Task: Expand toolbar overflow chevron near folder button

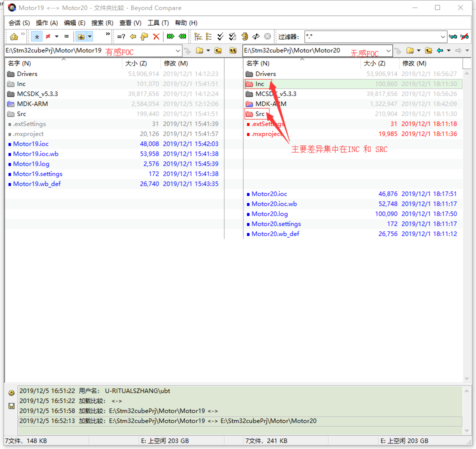Action: [x=108, y=33]
